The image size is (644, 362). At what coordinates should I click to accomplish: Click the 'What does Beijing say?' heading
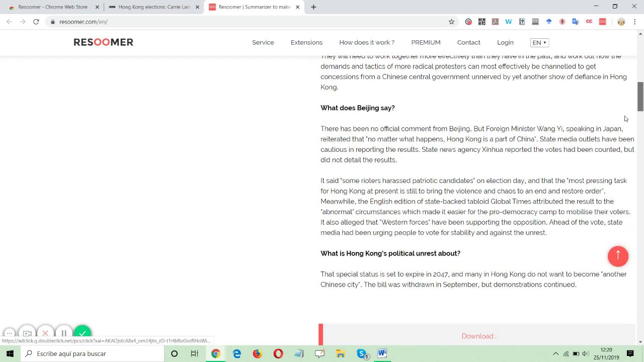coord(358,108)
